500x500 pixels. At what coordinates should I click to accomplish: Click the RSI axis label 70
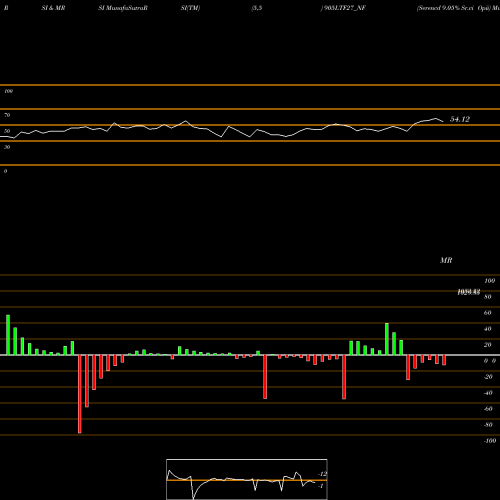pyautogui.click(x=7, y=115)
